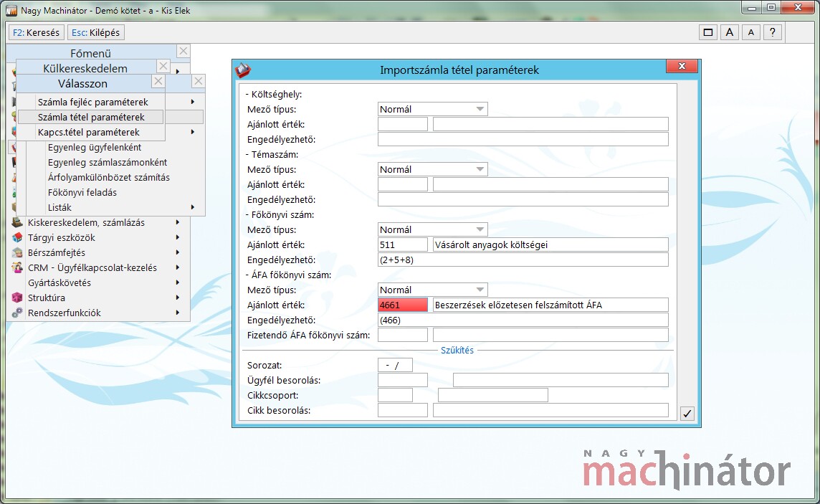This screenshot has width=820, height=504.
Task: Close the Válasszon popup panel
Action: pos(158,82)
